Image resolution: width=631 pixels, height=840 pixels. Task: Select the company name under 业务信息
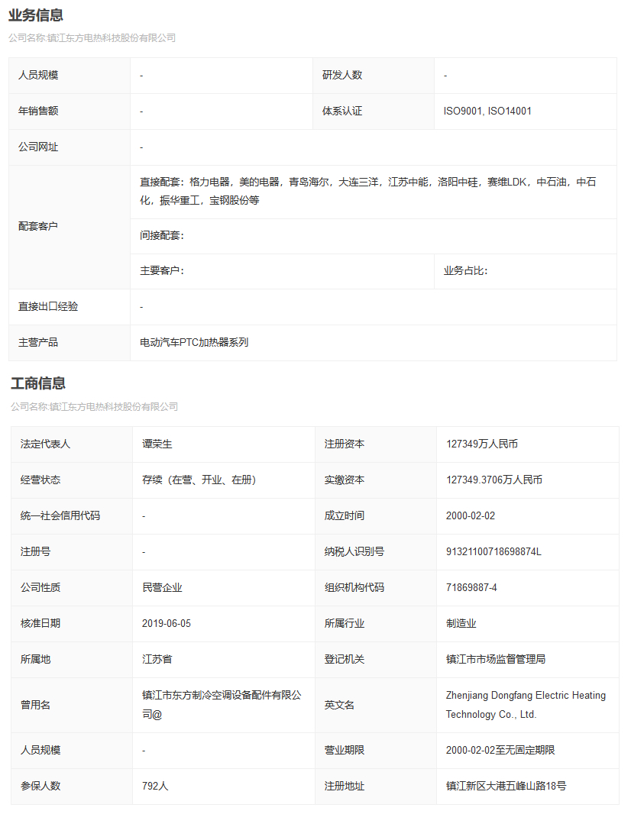tap(92, 38)
